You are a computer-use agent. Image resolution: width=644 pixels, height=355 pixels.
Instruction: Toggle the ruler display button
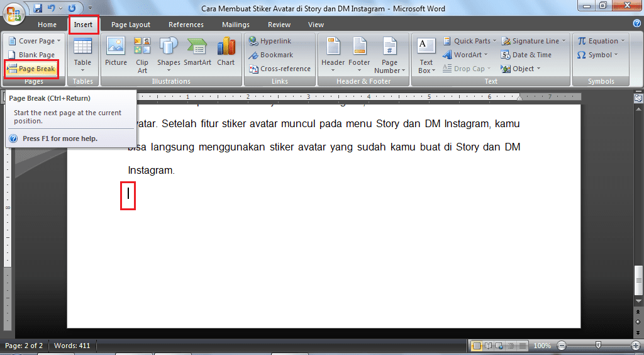point(638,98)
